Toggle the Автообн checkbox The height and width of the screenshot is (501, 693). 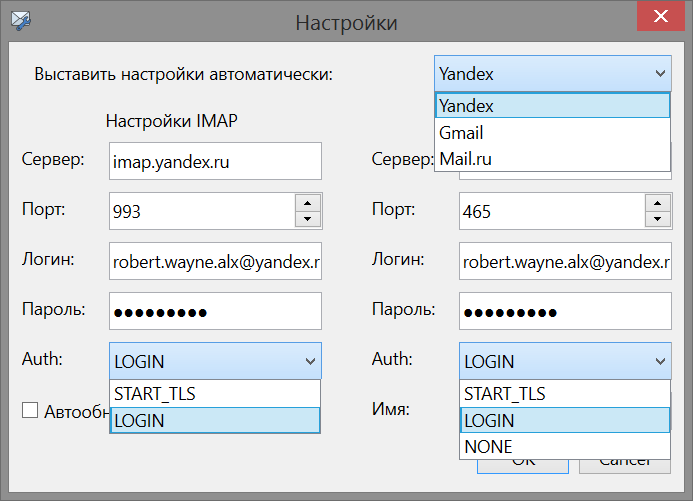[x=30, y=410]
